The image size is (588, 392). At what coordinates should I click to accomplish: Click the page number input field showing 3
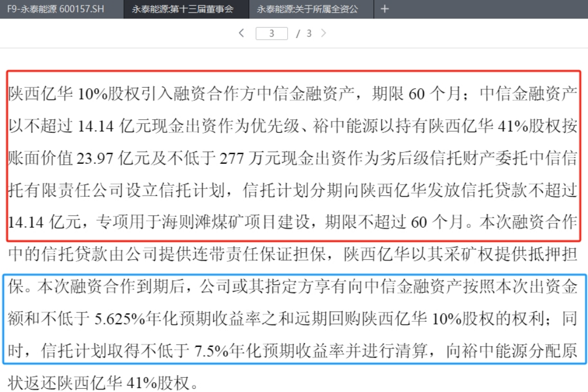[271, 33]
